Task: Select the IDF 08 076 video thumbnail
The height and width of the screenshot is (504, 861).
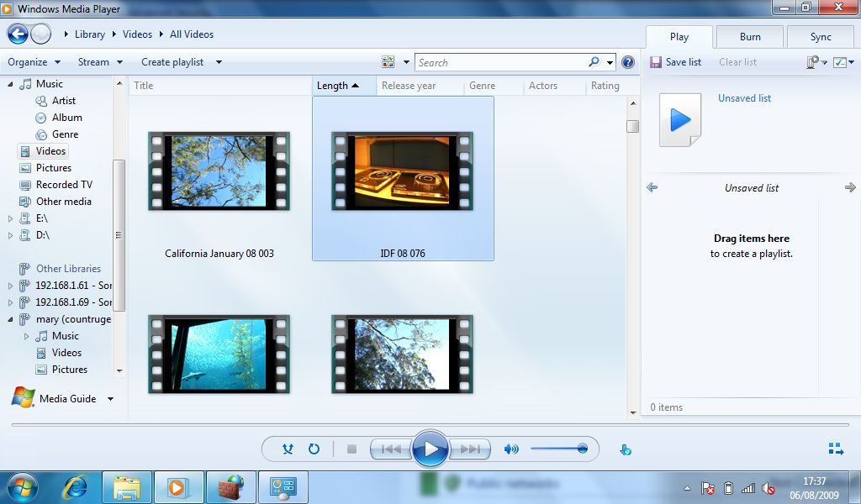Action: (402, 171)
